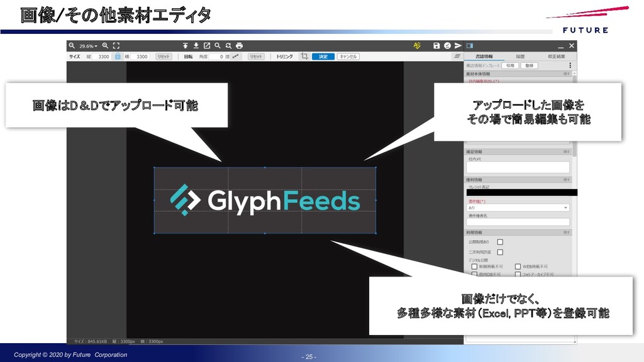This screenshot has width=644, height=362.
Task: Save with the floppy disk icon
Action: click(436, 45)
